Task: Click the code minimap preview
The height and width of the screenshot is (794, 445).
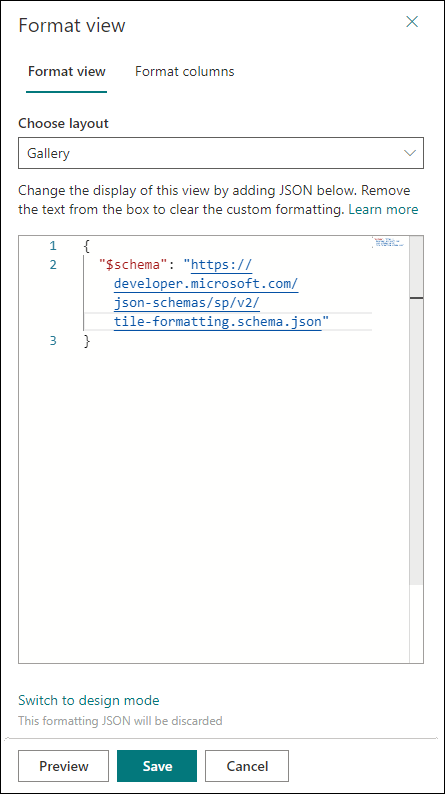Action: [389, 242]
